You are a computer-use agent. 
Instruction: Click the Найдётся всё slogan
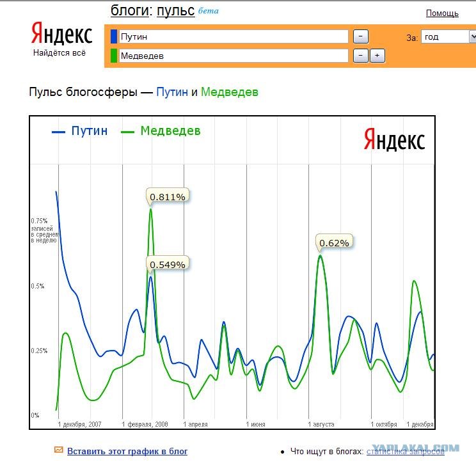(x=59, y=53)
